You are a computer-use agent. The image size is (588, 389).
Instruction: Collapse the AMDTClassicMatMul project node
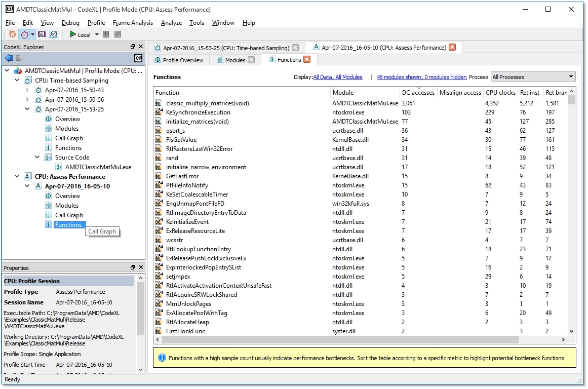click(7, 70)
